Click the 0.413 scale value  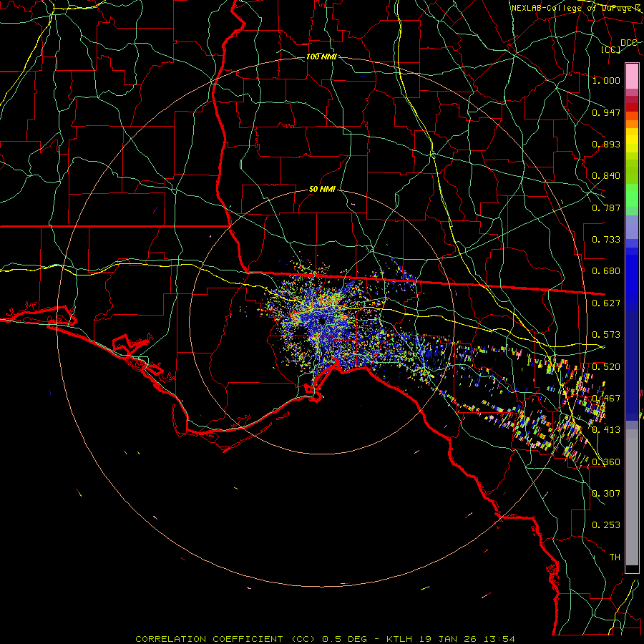click(x=606, y=430)
